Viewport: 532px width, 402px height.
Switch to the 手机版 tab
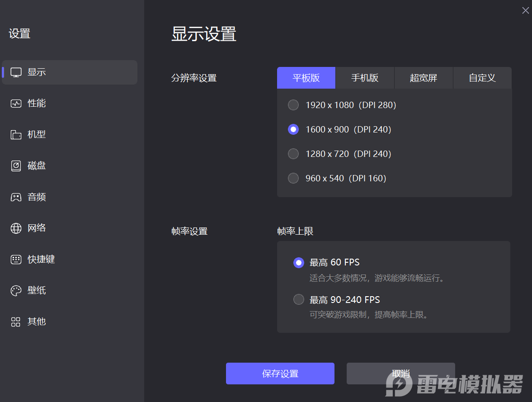click(x=365, y=78)
